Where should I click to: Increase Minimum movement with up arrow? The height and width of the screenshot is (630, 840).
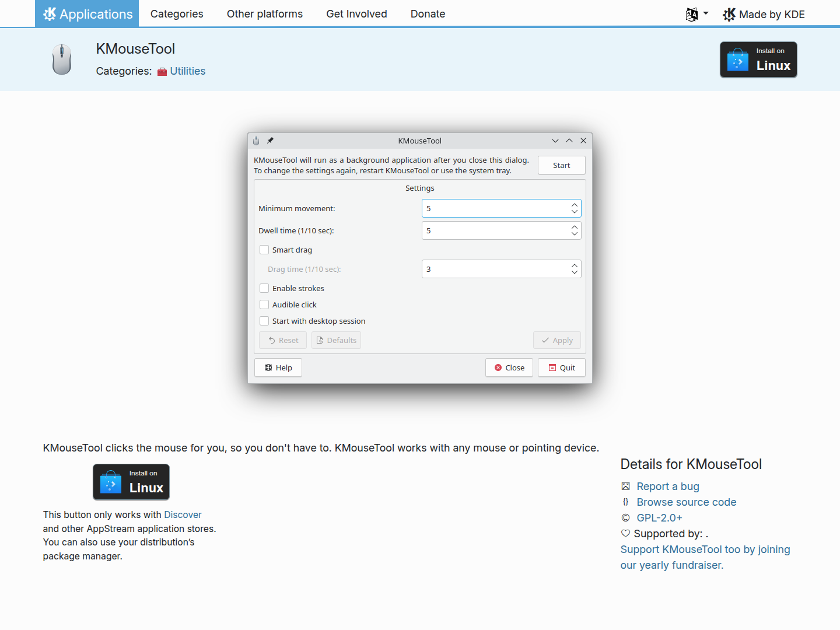point(575,205)
